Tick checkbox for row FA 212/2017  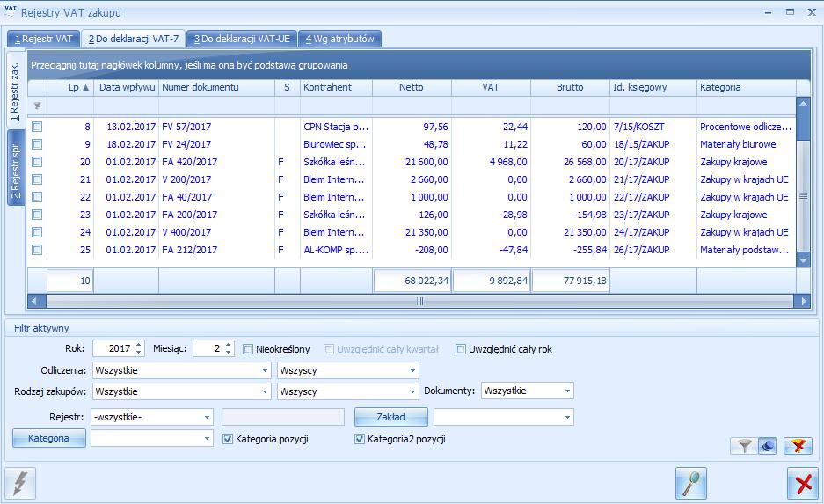click(37, 250)
